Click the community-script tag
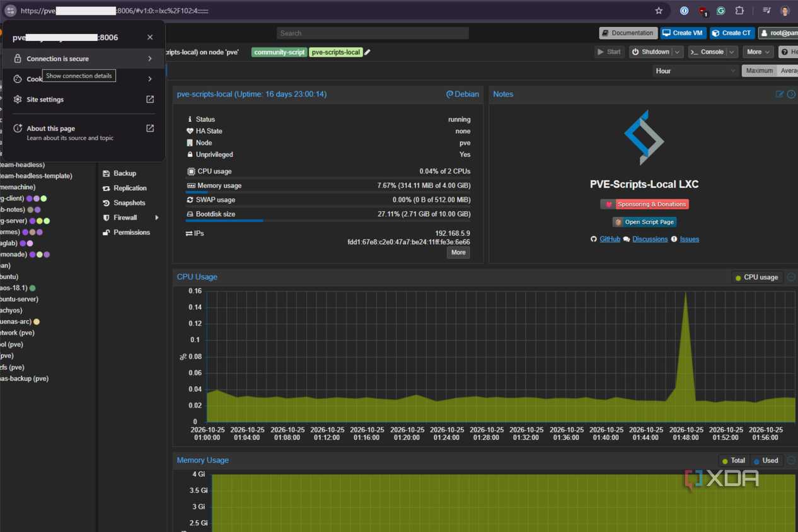The image size is (798, 532). tap(279, 52)
